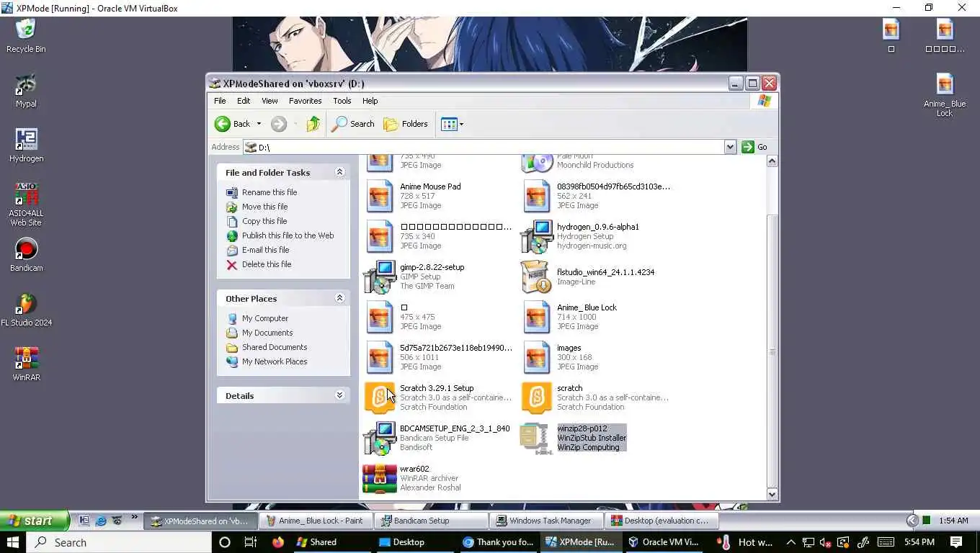980x553 pixels.
Task: Select the Scratch 3.29.1 Setup file
Action: pyautogui.click(x=438, y=397)
